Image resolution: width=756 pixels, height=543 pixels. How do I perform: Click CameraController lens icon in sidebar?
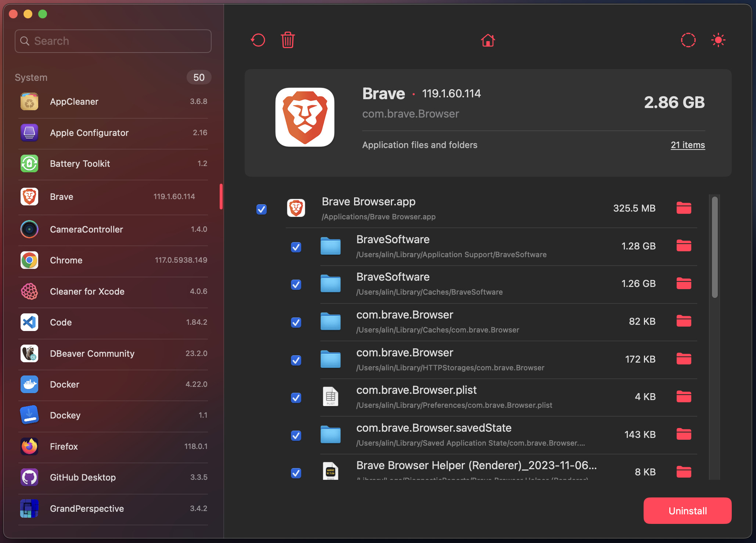point(29,229)
